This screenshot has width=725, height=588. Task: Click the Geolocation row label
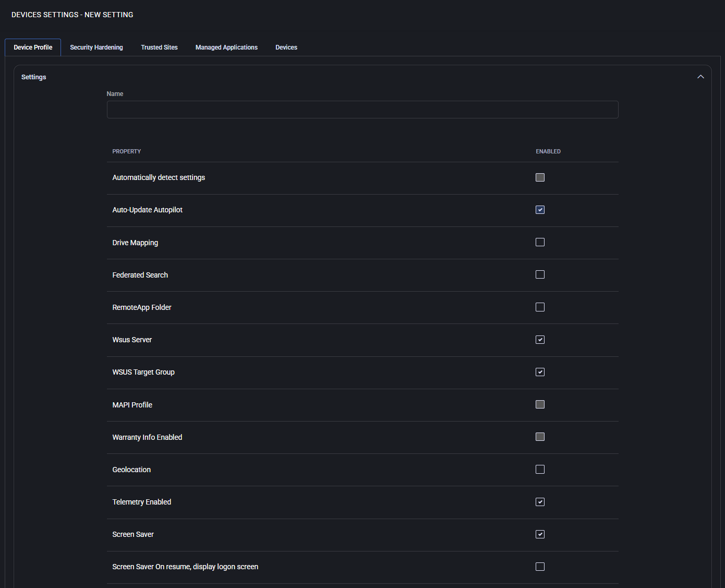click(x=131, y=470)
